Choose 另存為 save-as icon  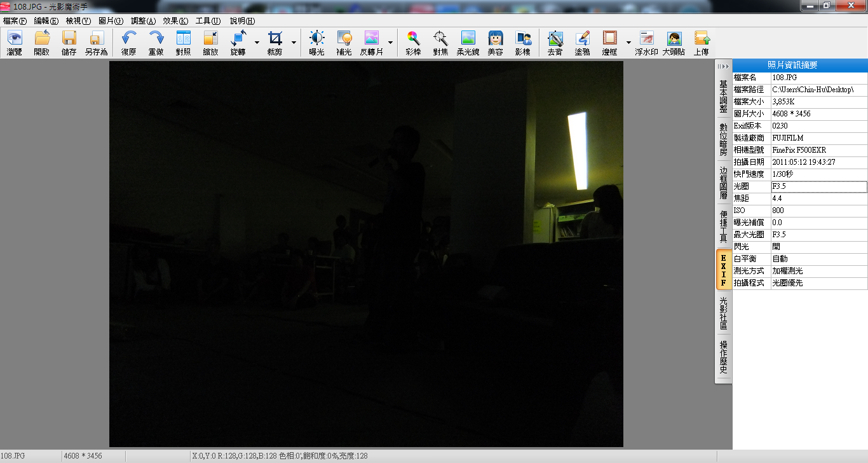(x=97, y=43)
